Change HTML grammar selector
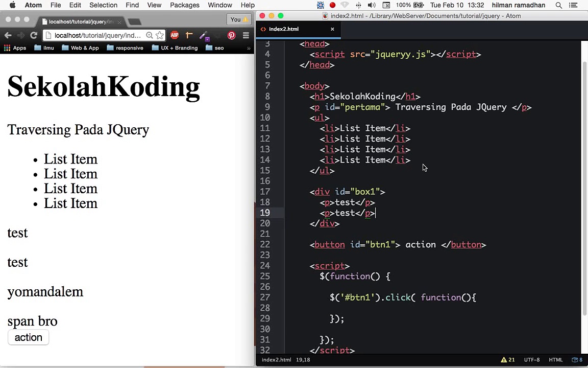 555,360
